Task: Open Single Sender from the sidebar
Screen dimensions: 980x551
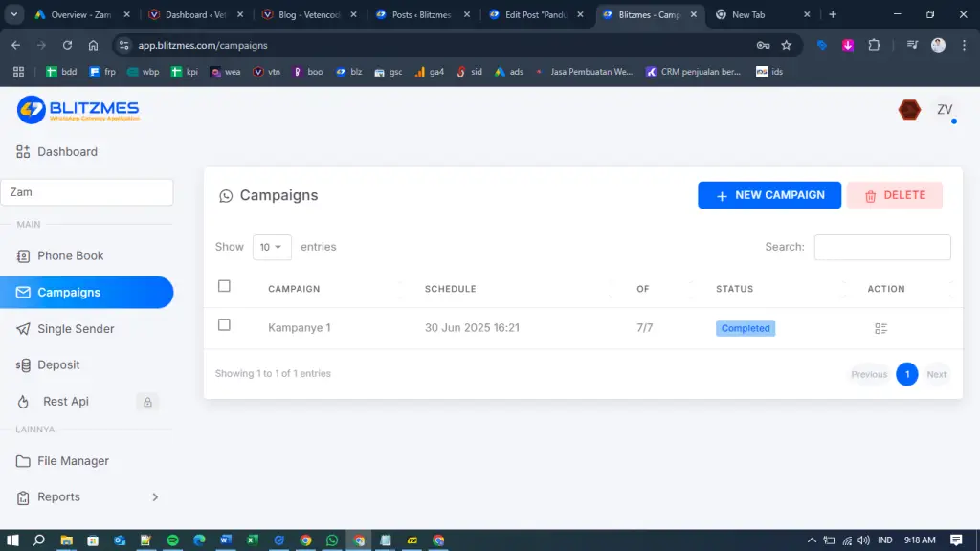Action: [76, 329]
